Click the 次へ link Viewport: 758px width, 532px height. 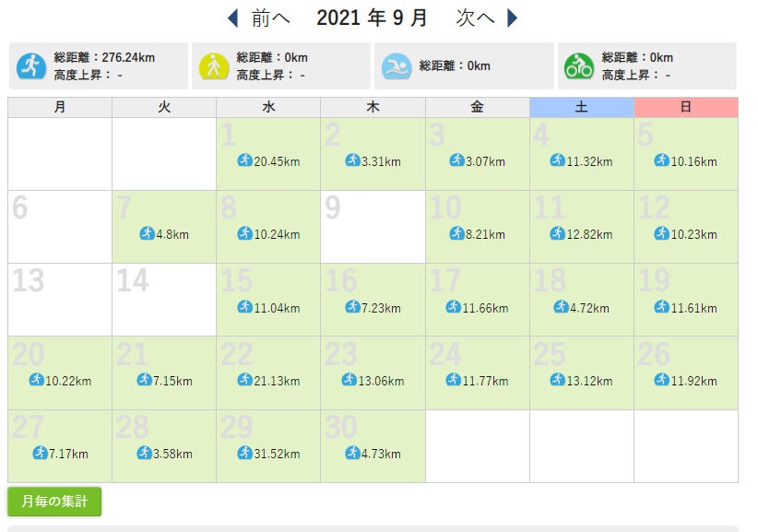point(475,18)
